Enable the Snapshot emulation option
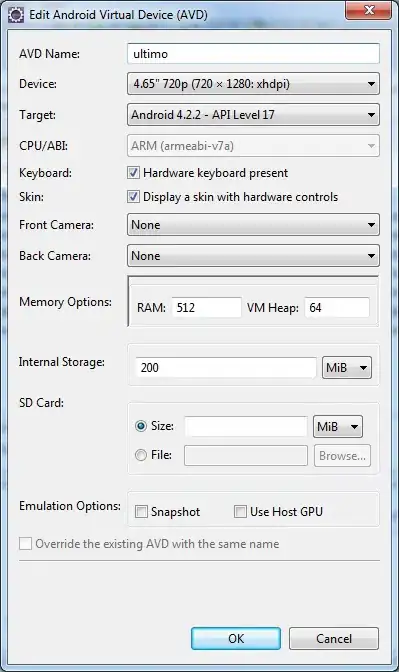 (141, 511)
